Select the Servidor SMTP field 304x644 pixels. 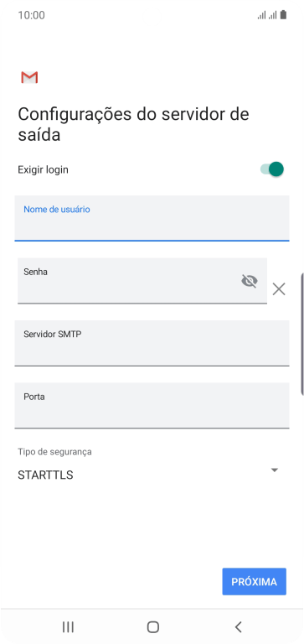[x=152, y=343]
